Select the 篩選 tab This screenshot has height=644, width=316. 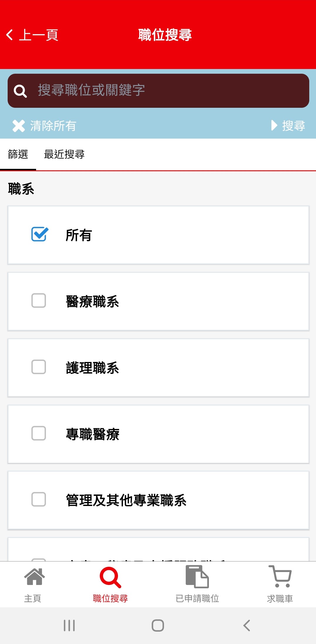pyautogui.click(x=18, y=154)
